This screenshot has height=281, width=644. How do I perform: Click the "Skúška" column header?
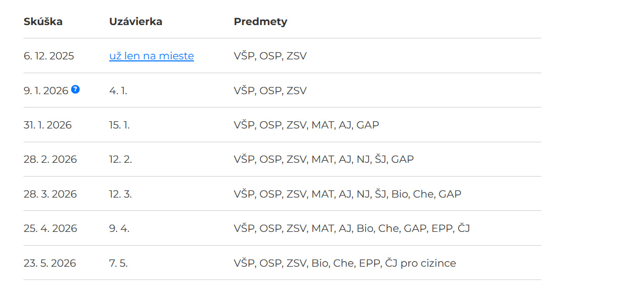[43, 21]
